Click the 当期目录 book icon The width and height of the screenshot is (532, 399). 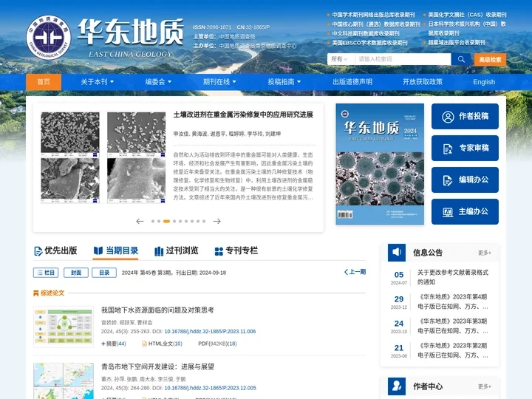click(98, 250)
